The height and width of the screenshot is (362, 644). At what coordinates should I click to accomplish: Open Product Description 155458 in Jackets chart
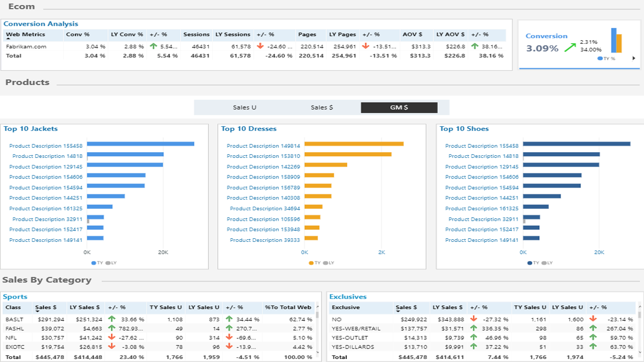tap(46, 146)
